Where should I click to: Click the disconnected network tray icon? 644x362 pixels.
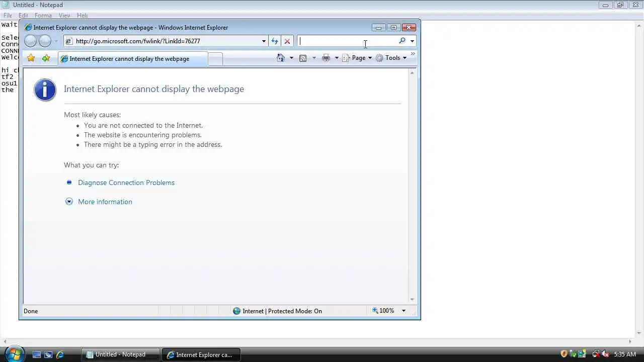(596, 354)
